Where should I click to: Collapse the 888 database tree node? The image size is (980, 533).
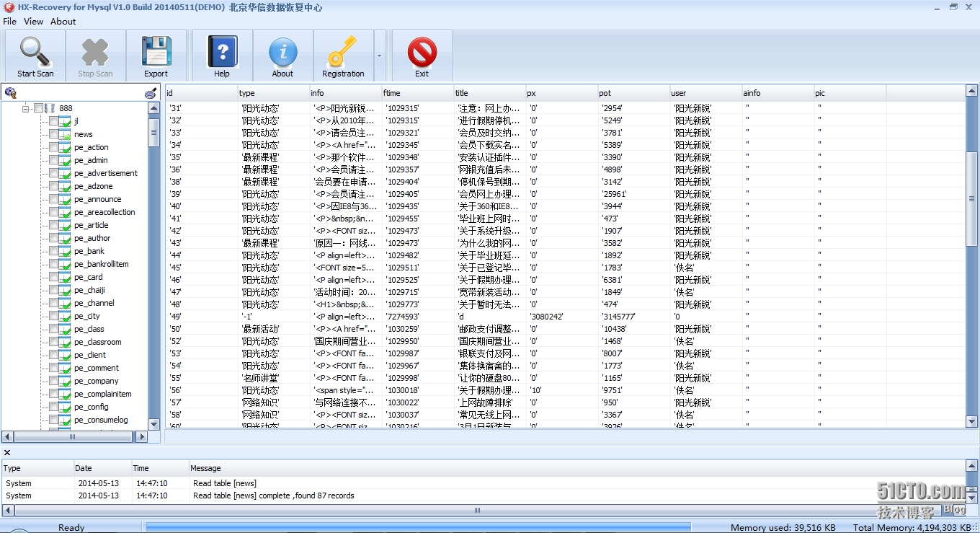[26, 108]
